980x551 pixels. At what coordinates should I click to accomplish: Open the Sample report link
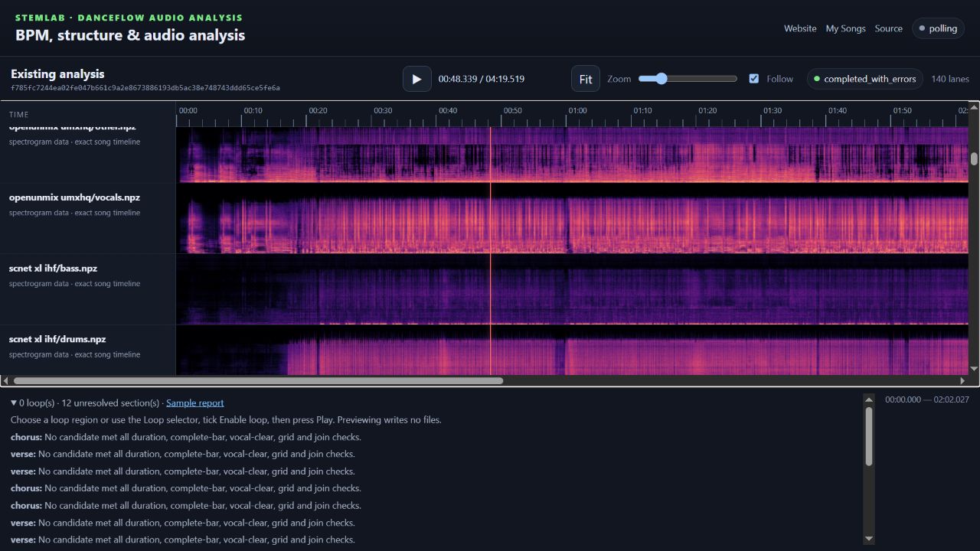tap(195, 403)
